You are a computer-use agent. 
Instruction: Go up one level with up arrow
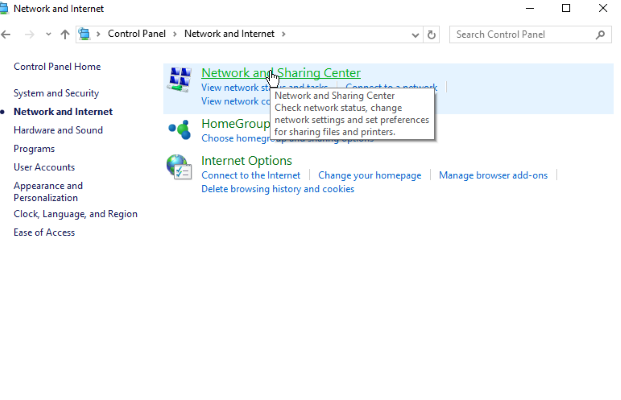point(65,34)
